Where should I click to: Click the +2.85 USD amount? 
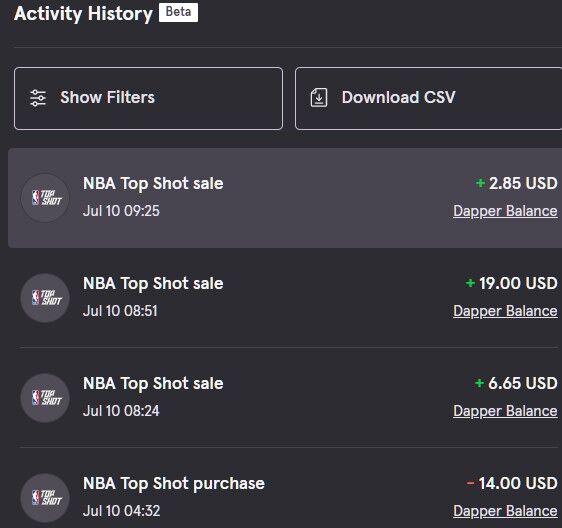click(x=516, y=183)
